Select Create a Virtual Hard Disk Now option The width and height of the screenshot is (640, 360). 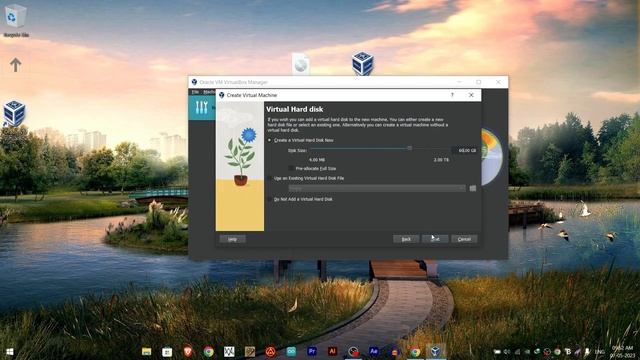click(301, 140)
